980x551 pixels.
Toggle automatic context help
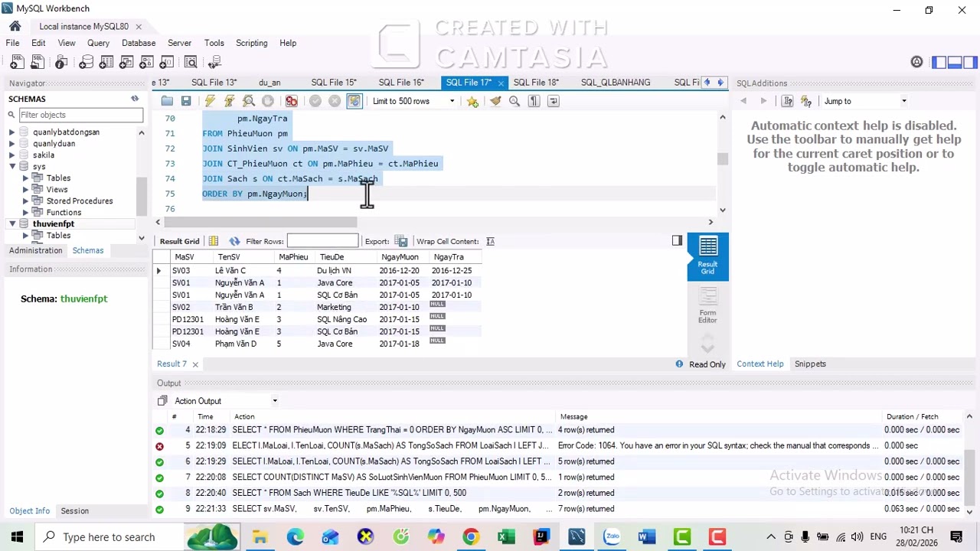(806, 101)
